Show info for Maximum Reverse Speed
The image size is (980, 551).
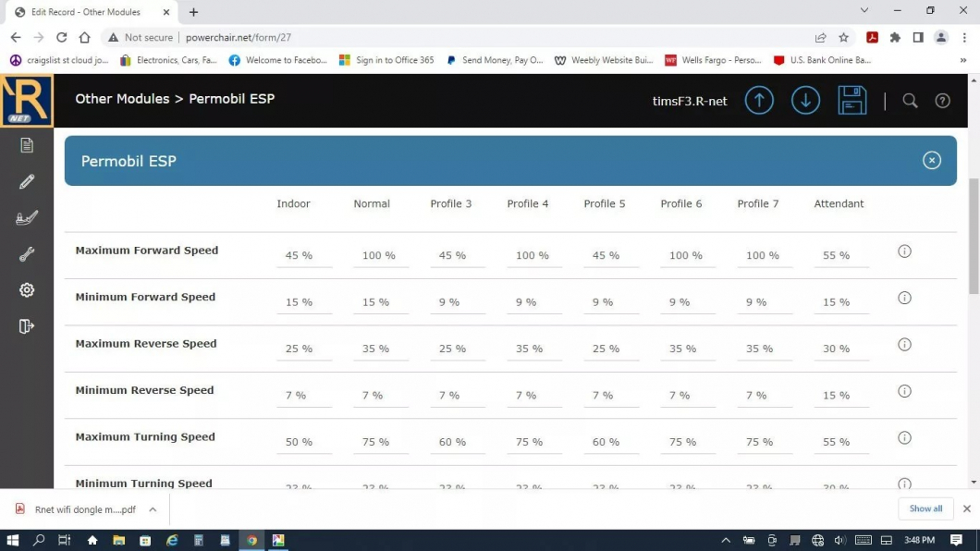click(904, 344)
